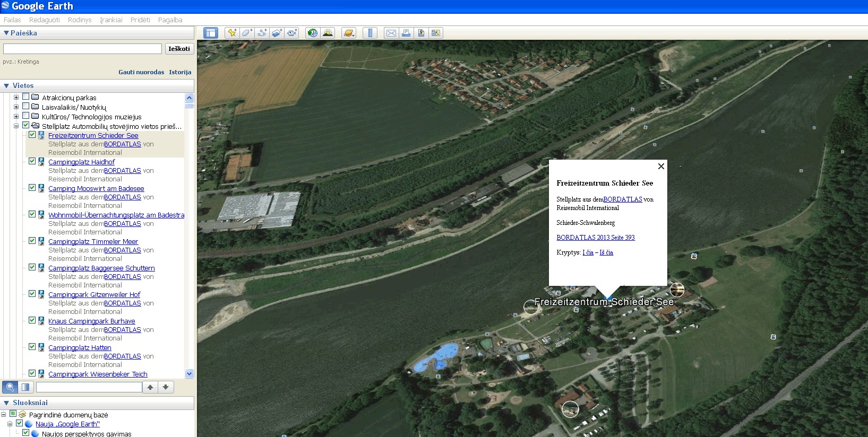Click the View in Google Maps icon
The width and height of the screenshot is (868, 437).
click(x=436, y=33)
